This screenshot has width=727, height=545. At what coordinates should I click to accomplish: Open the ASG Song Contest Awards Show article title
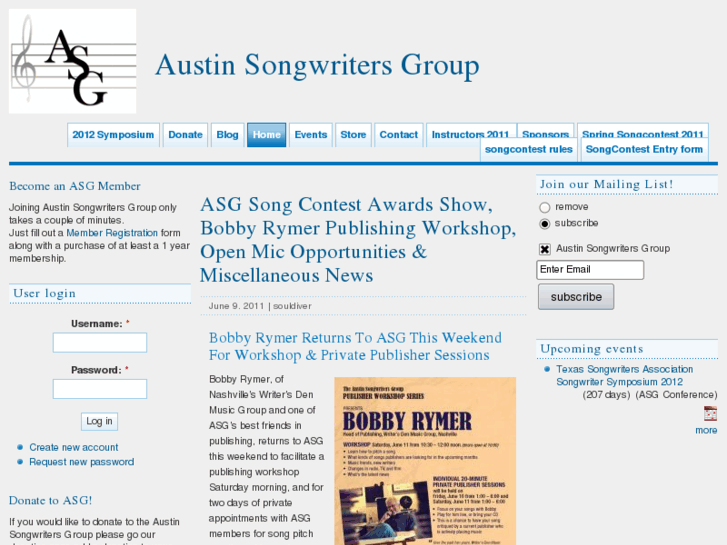pos(358,240)
